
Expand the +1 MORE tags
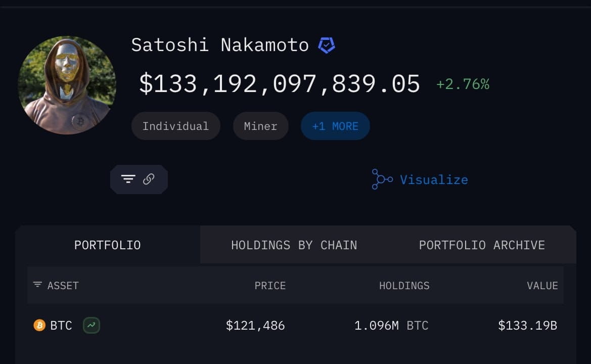[335, 126]
